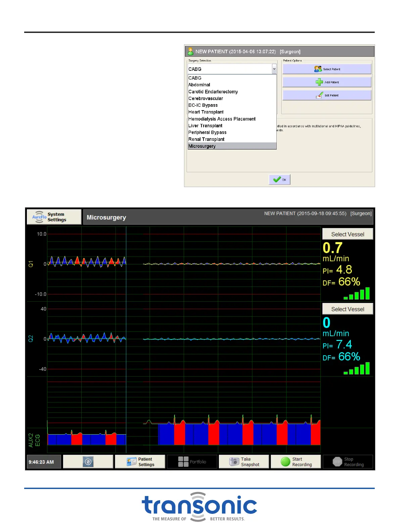The width and height of the screenshot is (411, 532).
Task: Click the Edit Patient pencil icon
Action: click(319, 95)
